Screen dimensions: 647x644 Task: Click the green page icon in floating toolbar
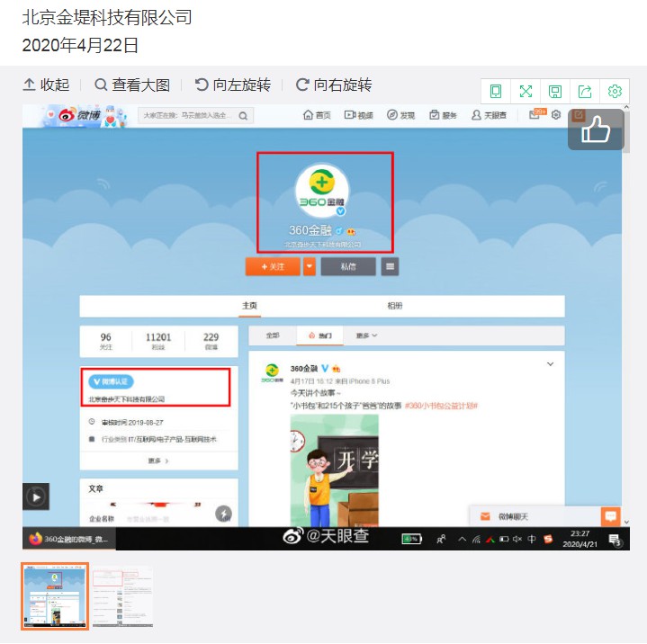pyautogui.click(x=496, y=91)
